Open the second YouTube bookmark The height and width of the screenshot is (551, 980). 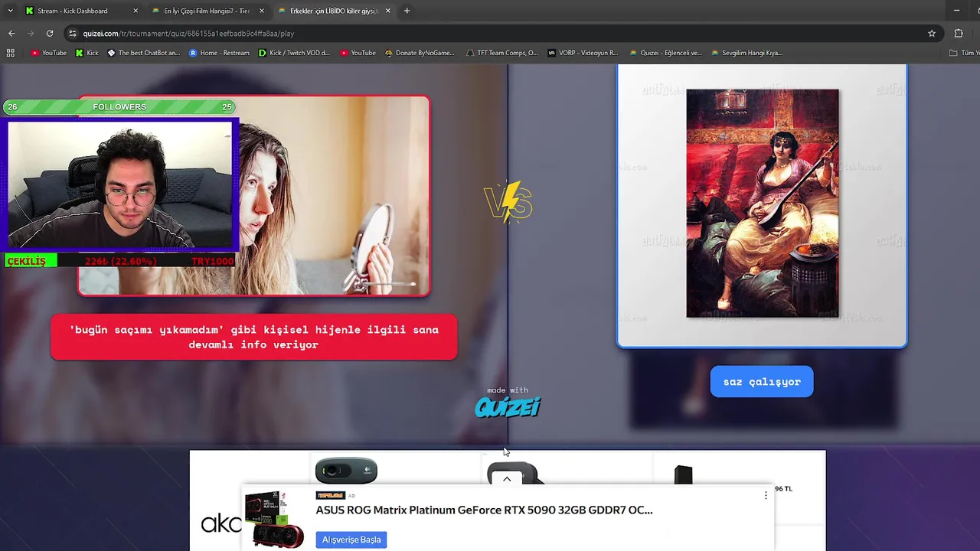358,53
